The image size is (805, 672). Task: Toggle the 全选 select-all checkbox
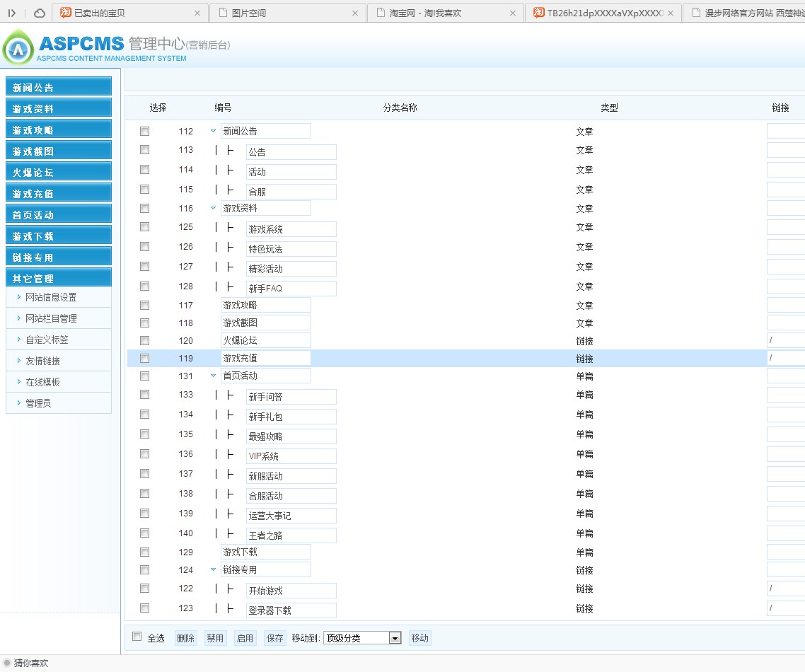point(137,637)
